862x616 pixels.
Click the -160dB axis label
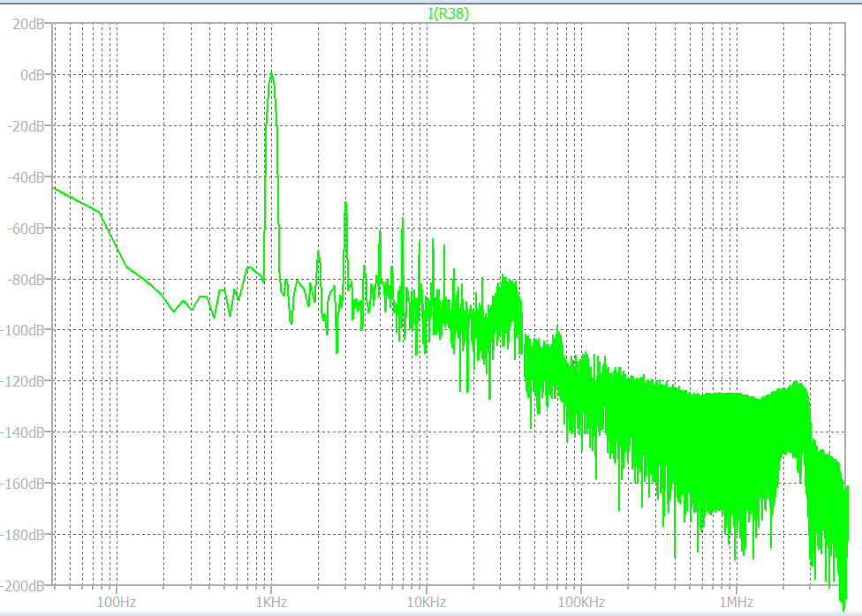[23, 485]
